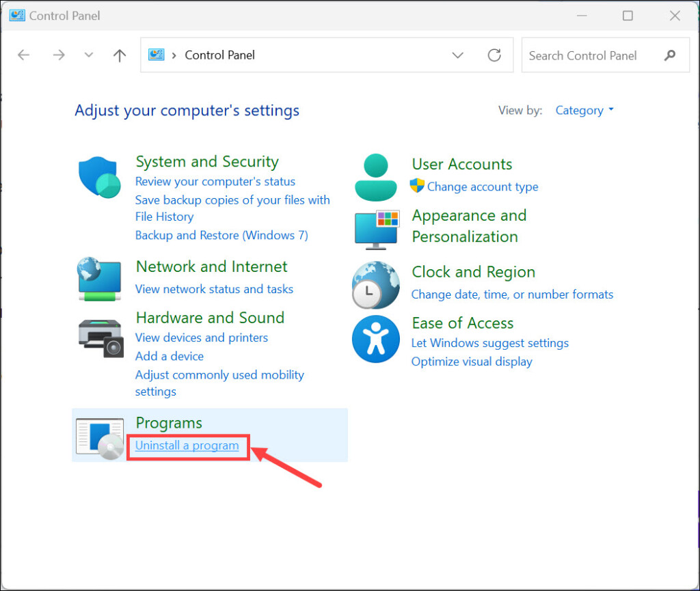Click the Network and Internet globe icon
Viewport: 700px width, 591px height.
(99, 279)
